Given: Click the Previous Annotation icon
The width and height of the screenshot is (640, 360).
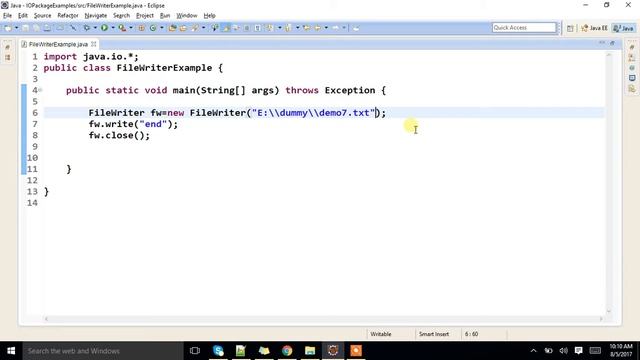Looking at the screenshot, I should pyautogui.click(x=288, y=28).
